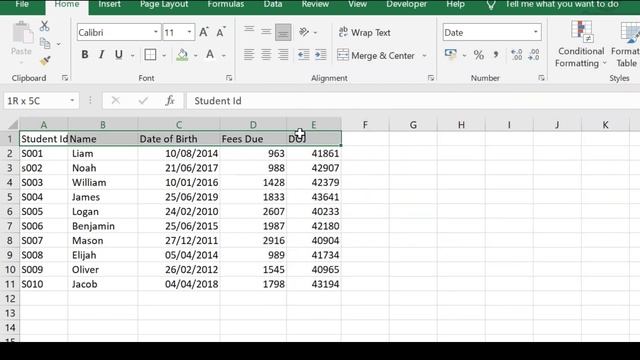Click Merge & Center button
The width and height of the screenshot is (640, 360).
[376, 55]
